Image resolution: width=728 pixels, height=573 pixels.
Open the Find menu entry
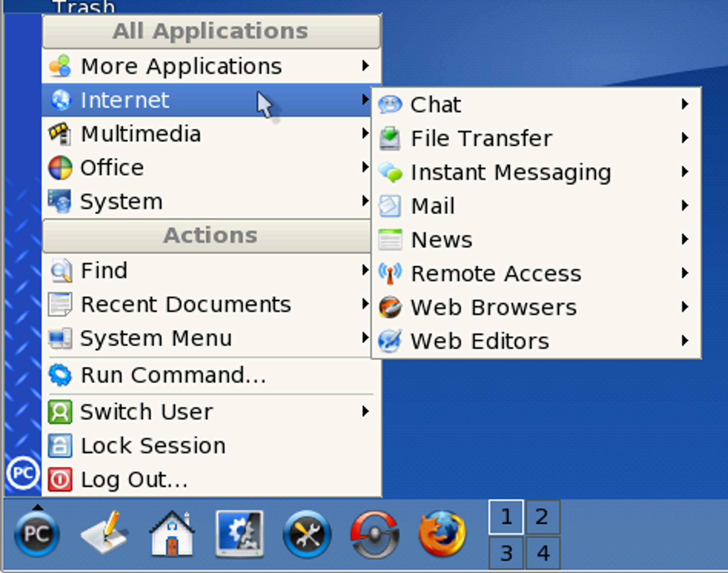[207, 270]
